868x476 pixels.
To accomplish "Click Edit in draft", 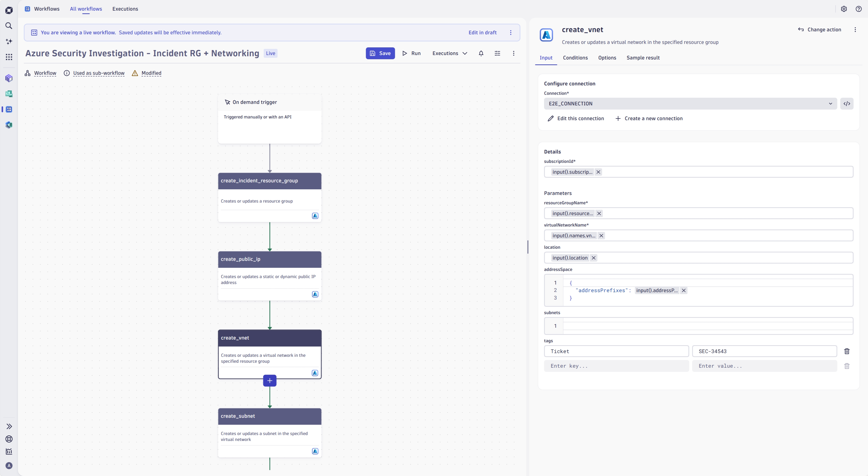I will pos(482,32).
